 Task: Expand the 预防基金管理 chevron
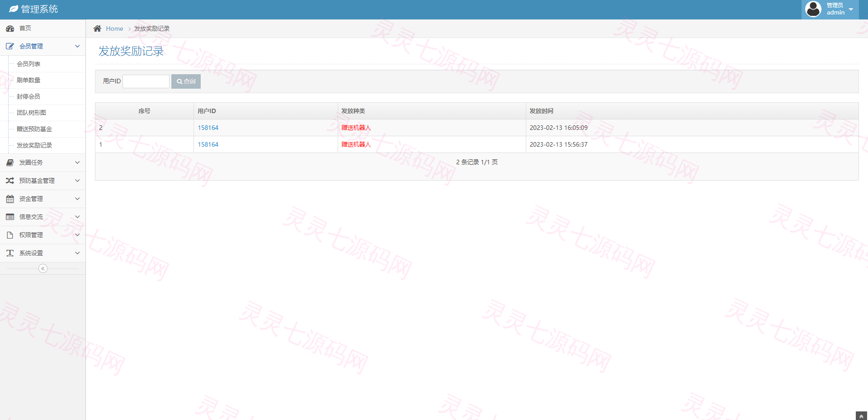(77, 181)
